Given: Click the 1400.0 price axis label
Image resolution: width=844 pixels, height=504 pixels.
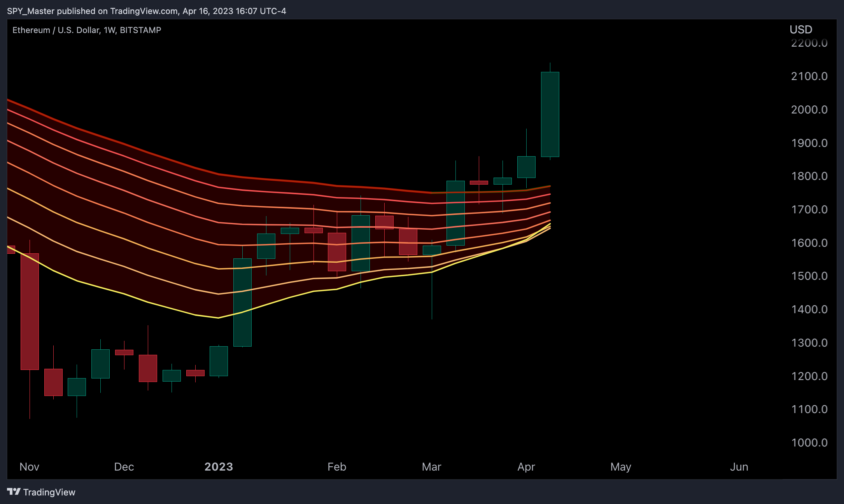Looking at the screenshot, I should click(809, 309).
